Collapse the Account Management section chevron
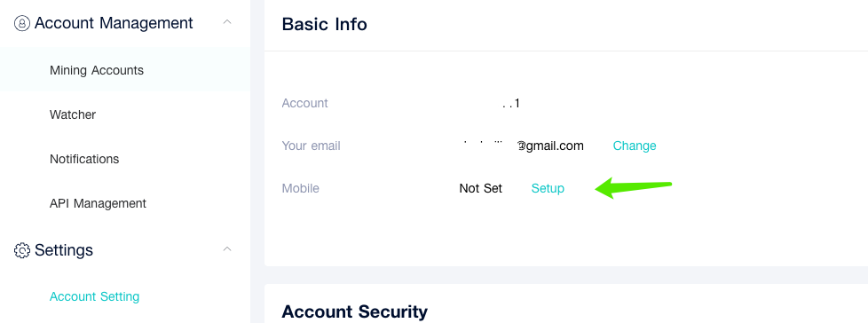Screen dimensions: 868x323 click(227, 22)
